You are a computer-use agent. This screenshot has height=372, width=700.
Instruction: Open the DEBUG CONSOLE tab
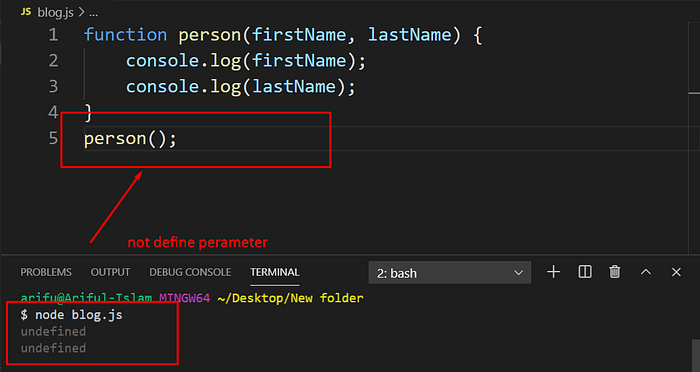click(x=190, y=272)
